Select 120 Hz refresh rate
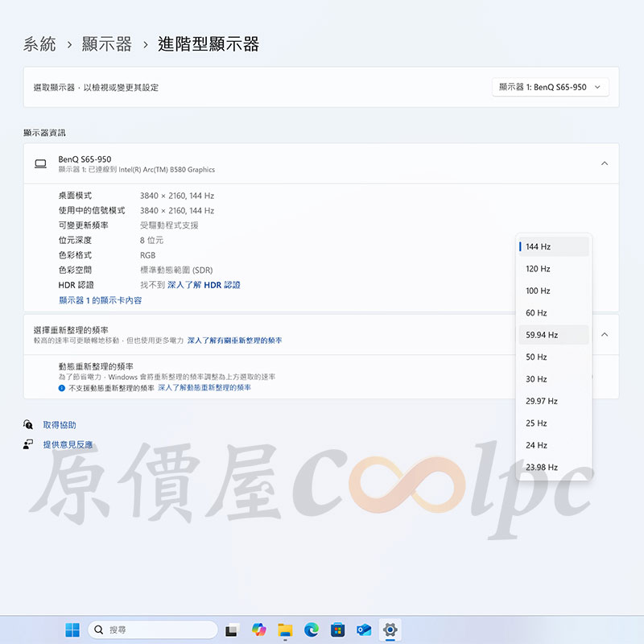The image size is (644, 644). click(554, 269)
